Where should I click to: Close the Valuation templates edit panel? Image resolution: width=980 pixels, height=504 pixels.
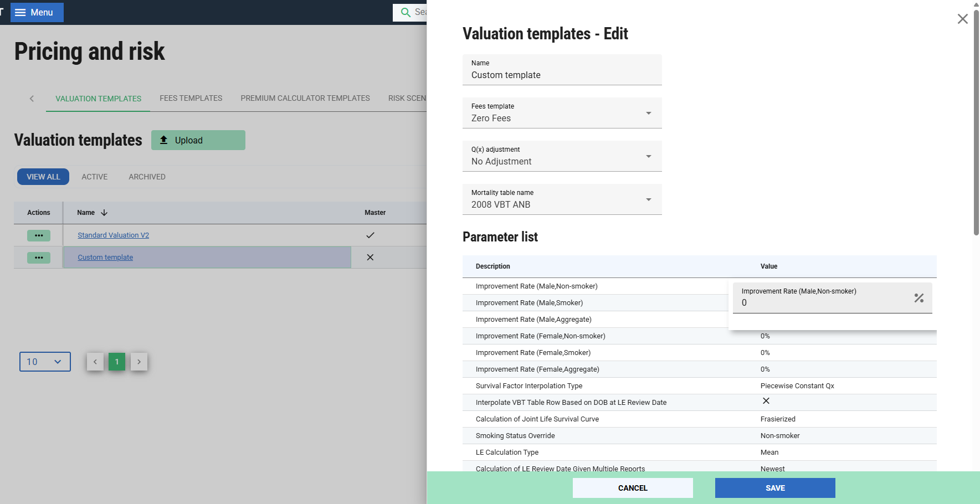point(962,19)
